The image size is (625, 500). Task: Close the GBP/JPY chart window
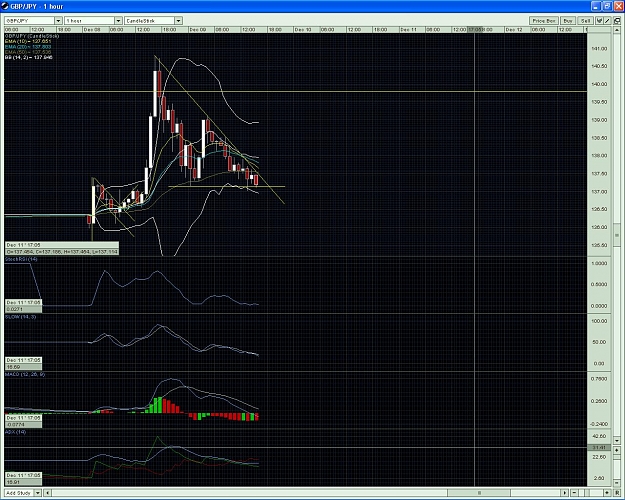pyautogui.click(x=619, y=6)
